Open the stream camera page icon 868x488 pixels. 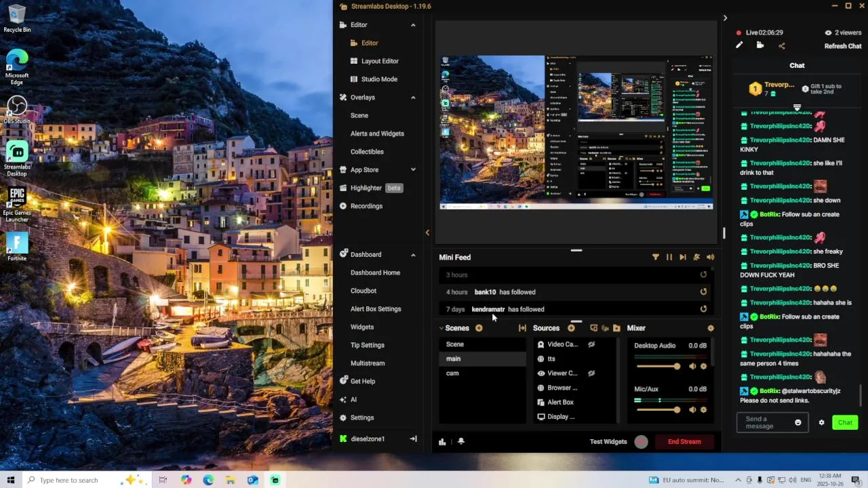coord(760,45)
